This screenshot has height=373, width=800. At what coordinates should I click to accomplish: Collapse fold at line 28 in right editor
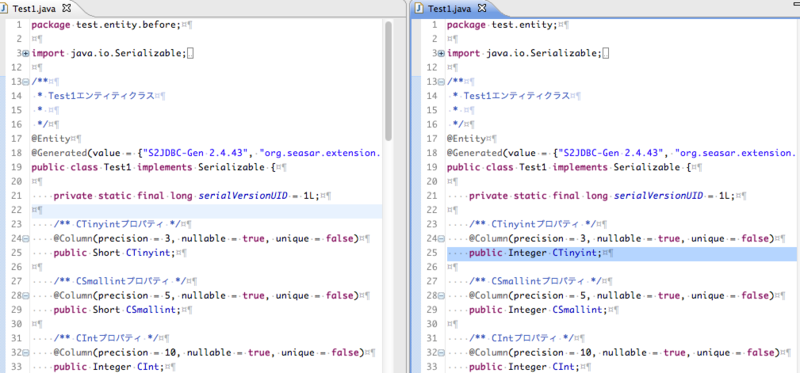(441, 295)
